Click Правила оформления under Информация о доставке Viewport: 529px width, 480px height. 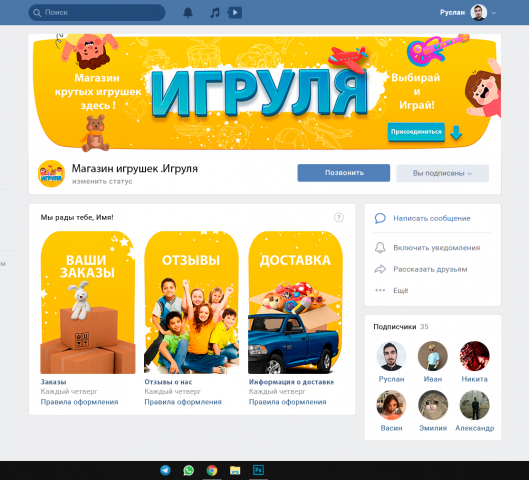287,402
